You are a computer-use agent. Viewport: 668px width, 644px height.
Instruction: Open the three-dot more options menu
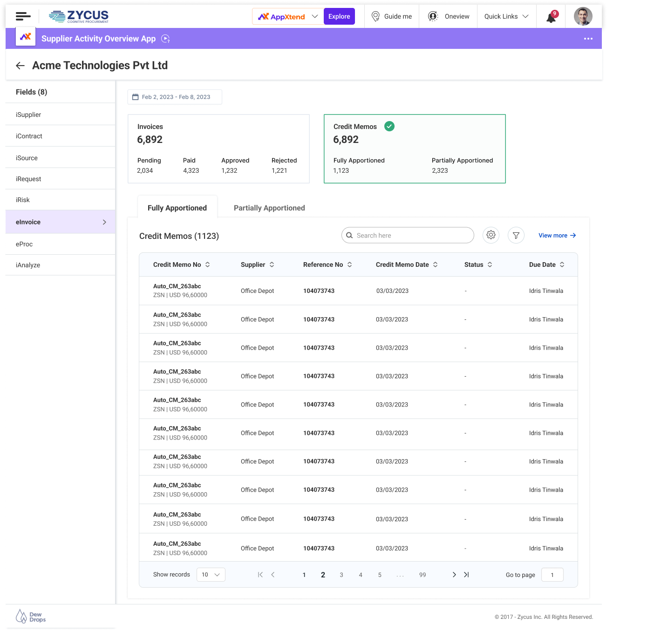click(588, 39)
